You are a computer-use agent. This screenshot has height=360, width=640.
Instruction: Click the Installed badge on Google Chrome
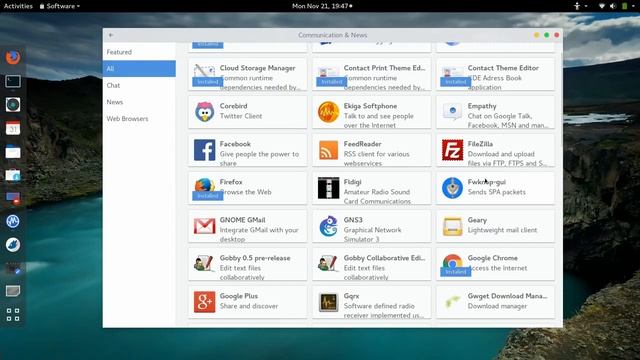[x=456, y=272]
